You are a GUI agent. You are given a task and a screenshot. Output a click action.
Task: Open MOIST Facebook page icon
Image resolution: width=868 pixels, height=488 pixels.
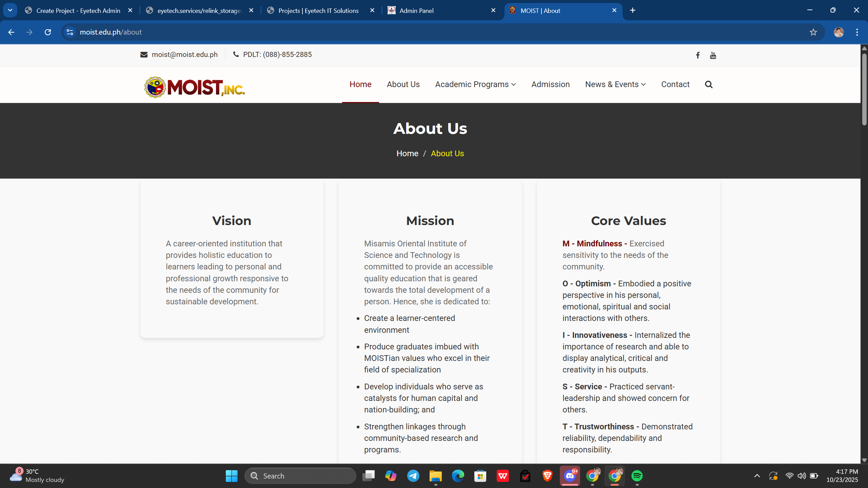pyautogui.click(x=698, y=55)
